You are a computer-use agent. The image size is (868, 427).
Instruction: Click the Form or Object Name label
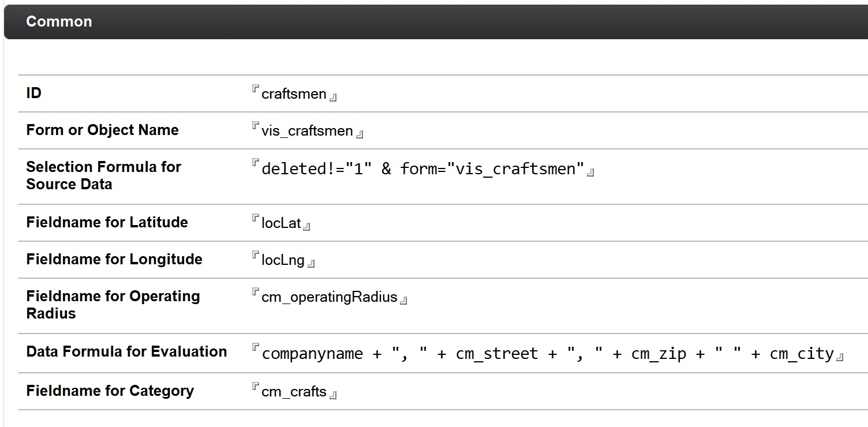(x=102, y=130)
